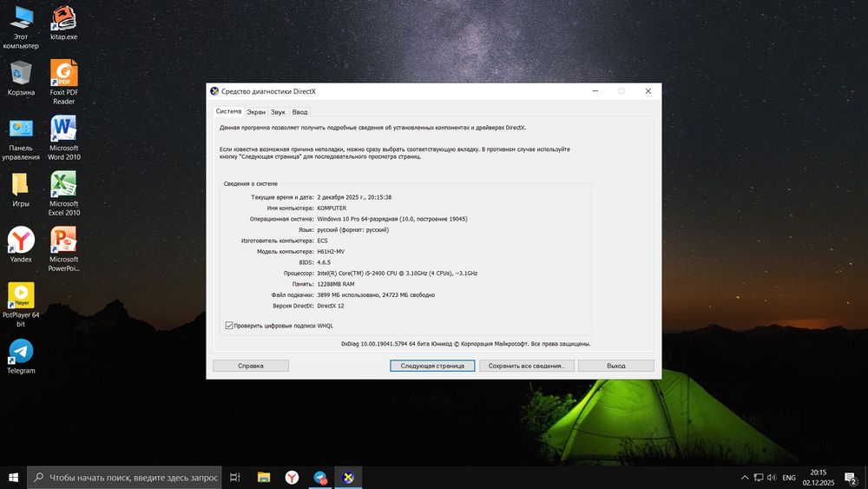Screen dimensions: 868x489
Task: Click the computer name value KOMPUTER
Action: pos(332,208)
